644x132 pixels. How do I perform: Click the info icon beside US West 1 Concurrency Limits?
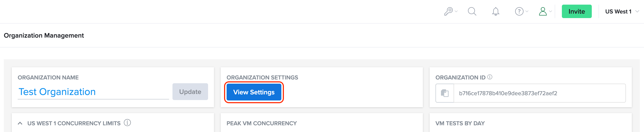[x=127, y=123]
